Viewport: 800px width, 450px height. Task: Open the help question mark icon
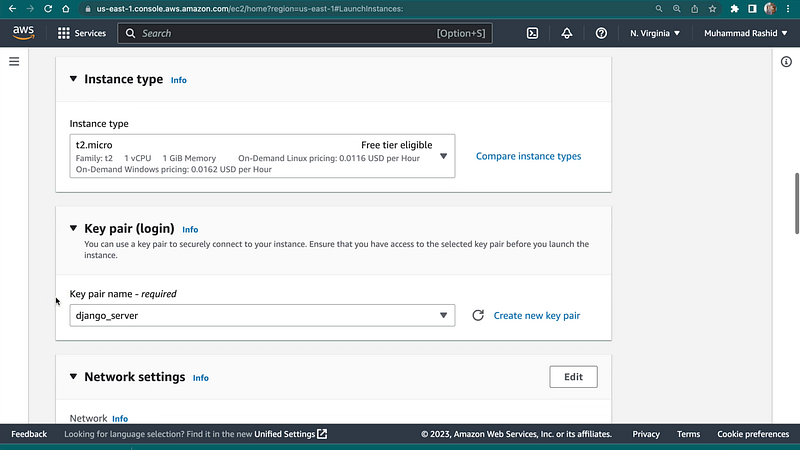(x=601, y=33)
